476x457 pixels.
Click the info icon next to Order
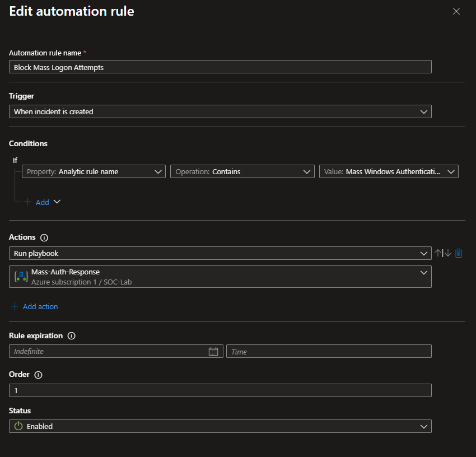pyautogui.click(x=38, y=375)
